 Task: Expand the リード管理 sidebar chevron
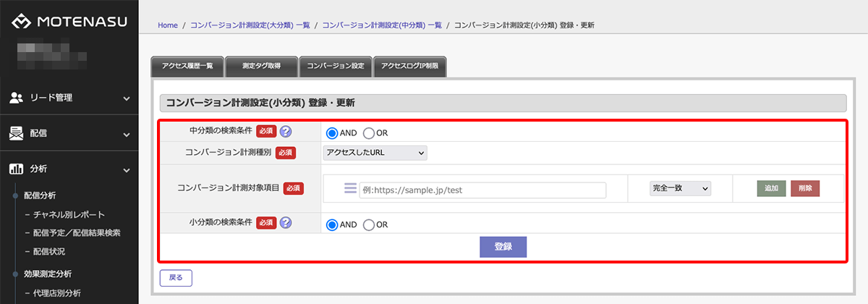(127, 98)
